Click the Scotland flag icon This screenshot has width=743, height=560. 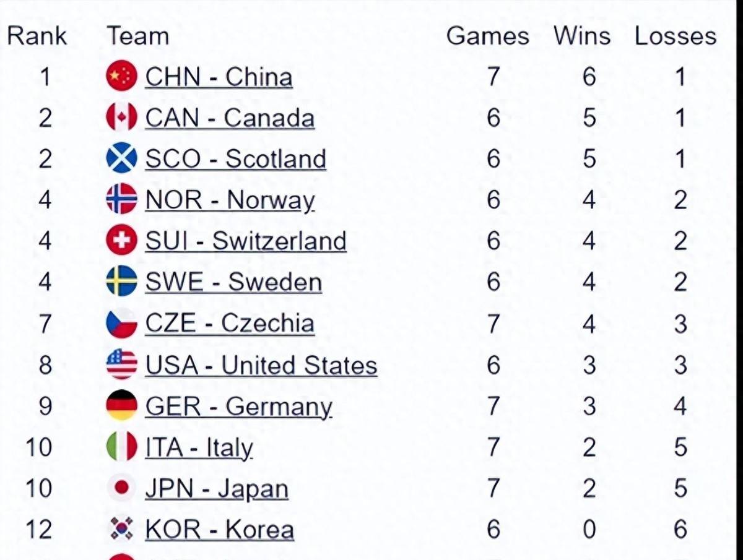121,158
